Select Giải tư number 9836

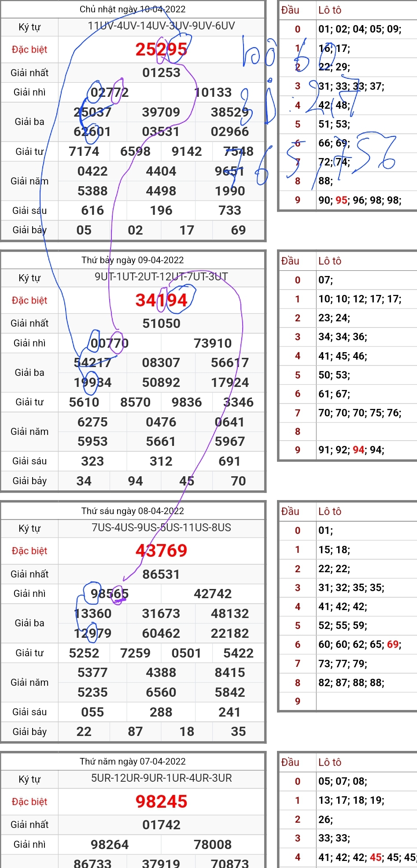click(x=187, y=402)
